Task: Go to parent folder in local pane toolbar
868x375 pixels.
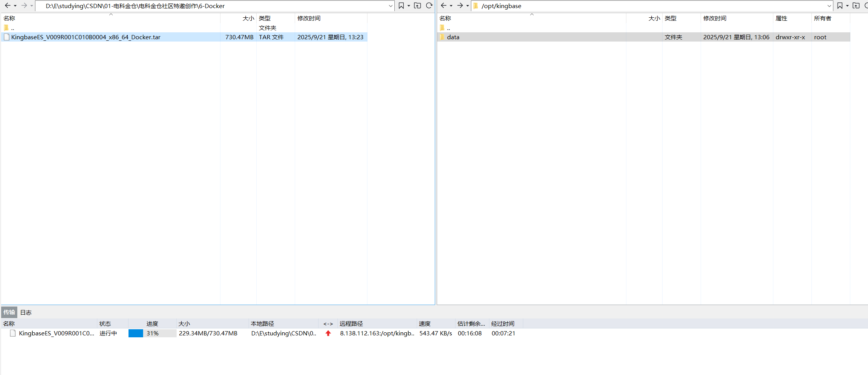Action: [417, 5]
